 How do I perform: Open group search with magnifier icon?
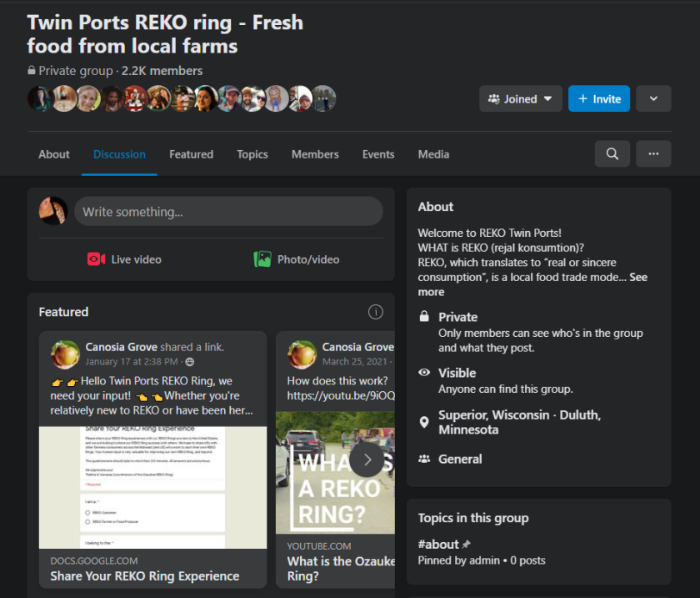point(612,153)
